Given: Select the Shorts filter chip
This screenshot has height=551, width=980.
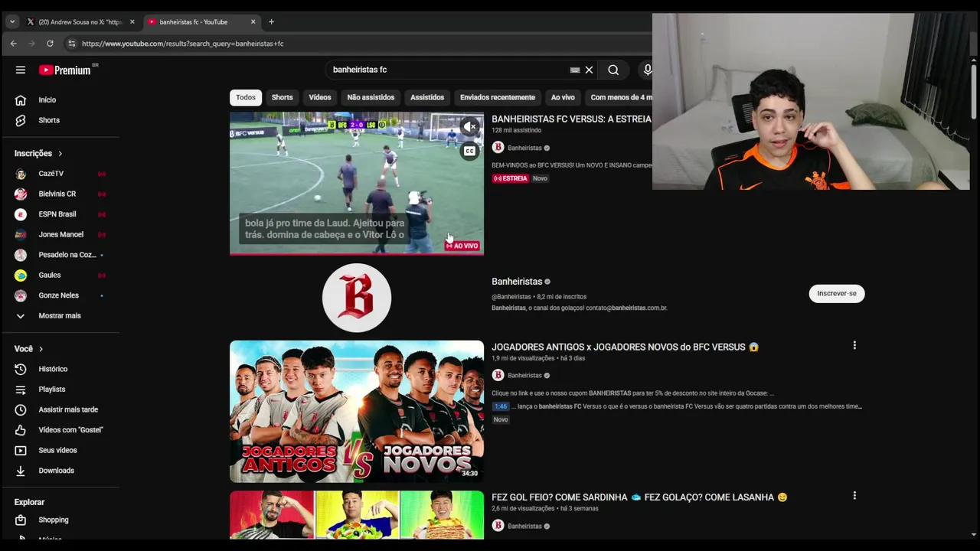Looking at the screenshot, I should pos(282,97).
